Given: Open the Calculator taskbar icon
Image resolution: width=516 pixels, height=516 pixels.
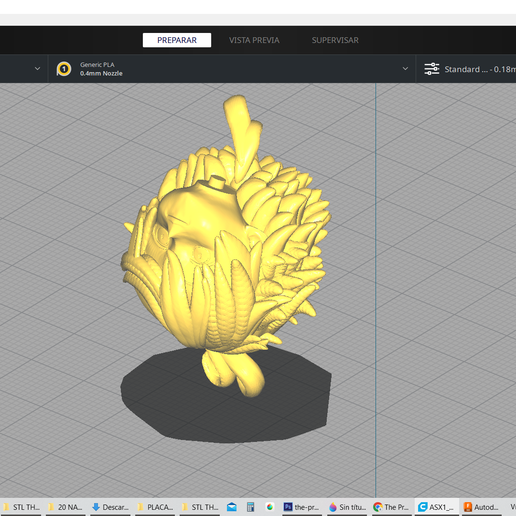Looking at the screenshot, I should 250,507.
